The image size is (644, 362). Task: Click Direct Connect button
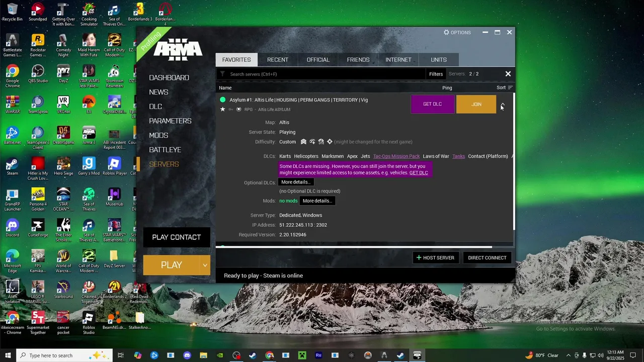click(x=487, y=258)
